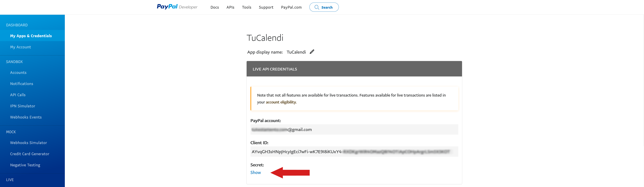
Task: Open the IPN Simulator
Action: [x=22, y=106]
